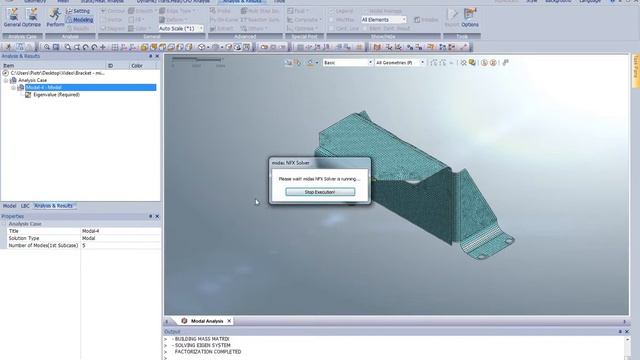Viewport: 640px width, 360px height.
Task: Select the Analysis Case tree item
Action: (x=32, y=80)
